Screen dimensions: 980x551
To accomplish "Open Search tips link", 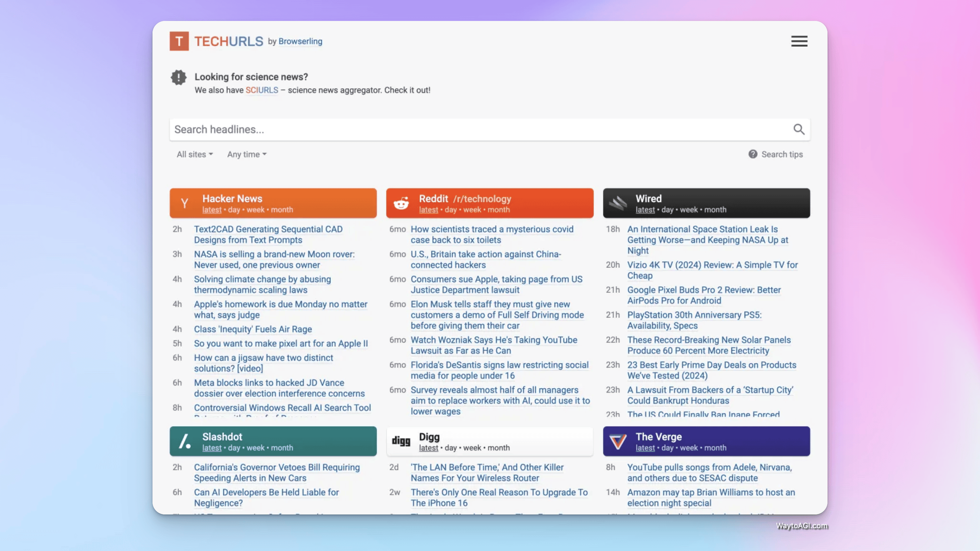I will [x=782, y=154].
